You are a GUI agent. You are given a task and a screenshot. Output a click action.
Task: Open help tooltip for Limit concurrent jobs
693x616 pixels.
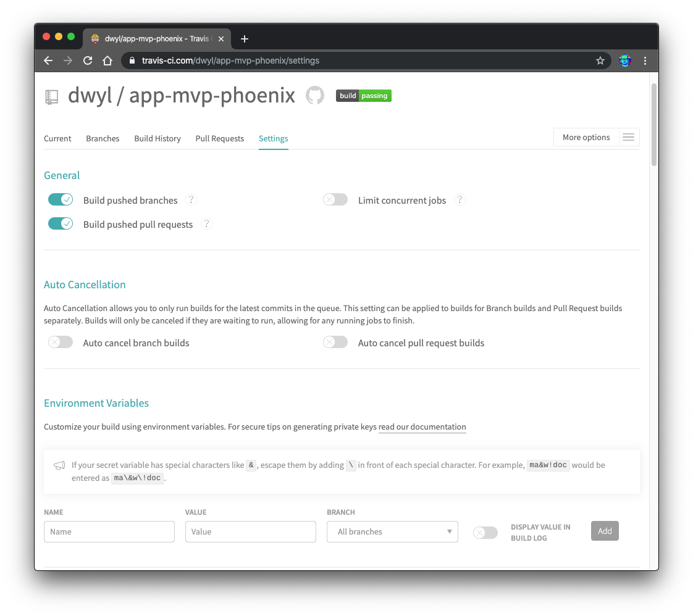click(460, 199)
